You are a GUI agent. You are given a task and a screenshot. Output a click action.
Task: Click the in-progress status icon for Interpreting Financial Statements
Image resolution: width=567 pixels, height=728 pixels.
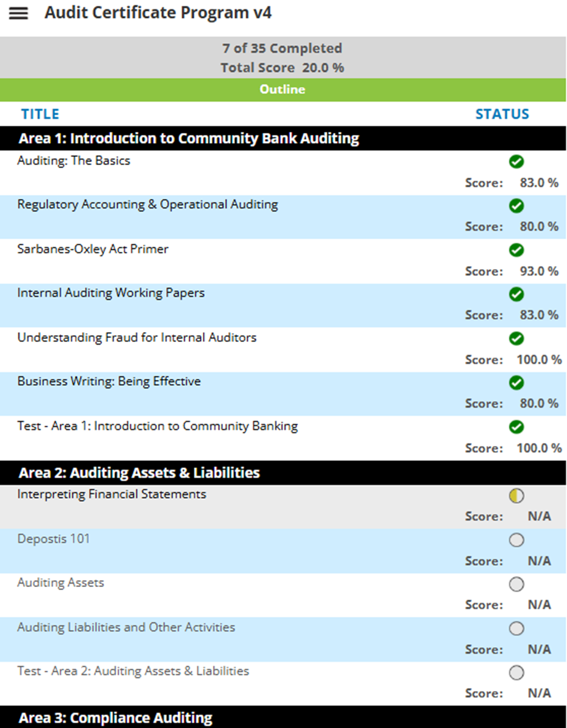click(x=516, y=496)
